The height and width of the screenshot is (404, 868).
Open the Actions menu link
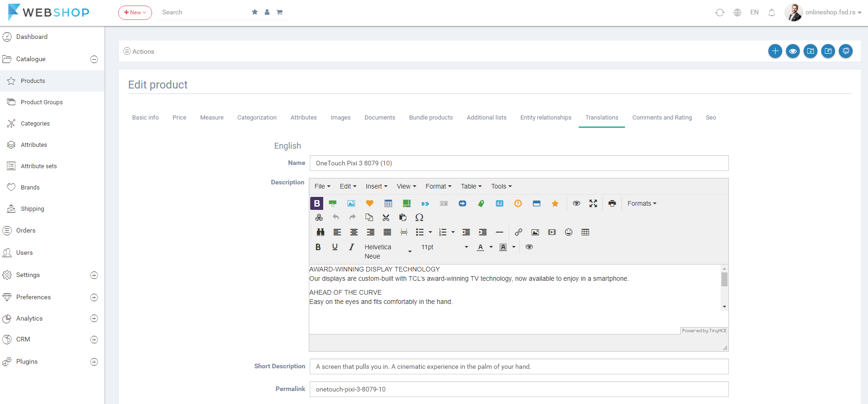click(x=139, y=51)
